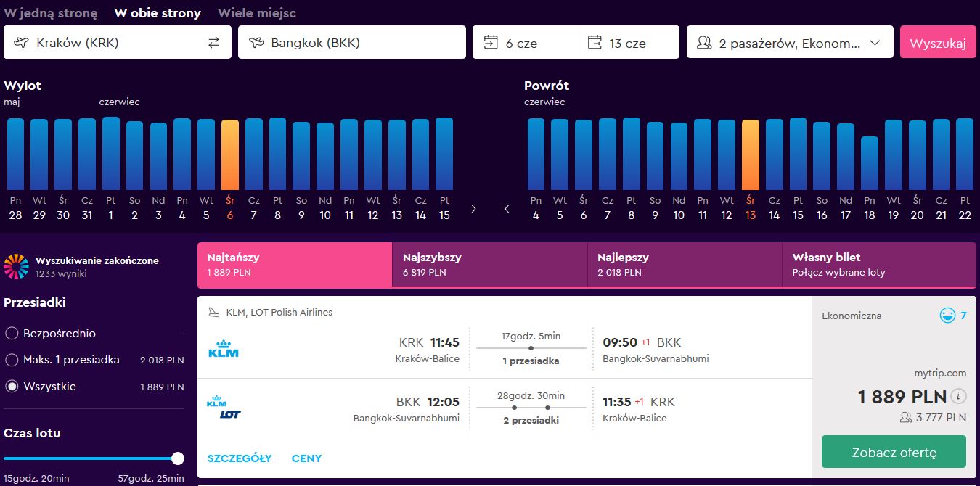Expand the passengers and class dropdown
Image resolution: width=980 pixels, height=486 pixels.
coord(790,42)
